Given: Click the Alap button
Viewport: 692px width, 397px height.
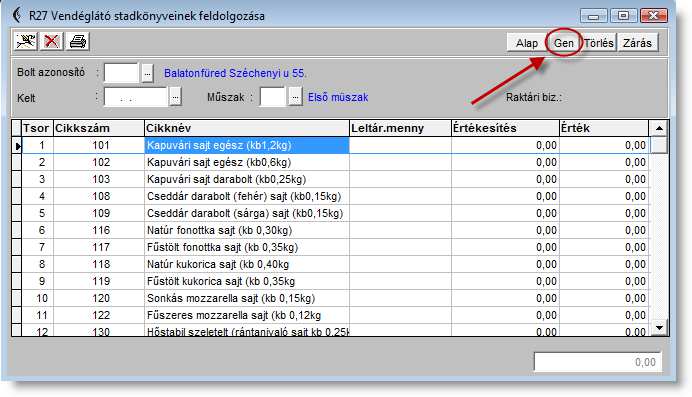Looking at the screenshot, I should click(x=527, y=43).
